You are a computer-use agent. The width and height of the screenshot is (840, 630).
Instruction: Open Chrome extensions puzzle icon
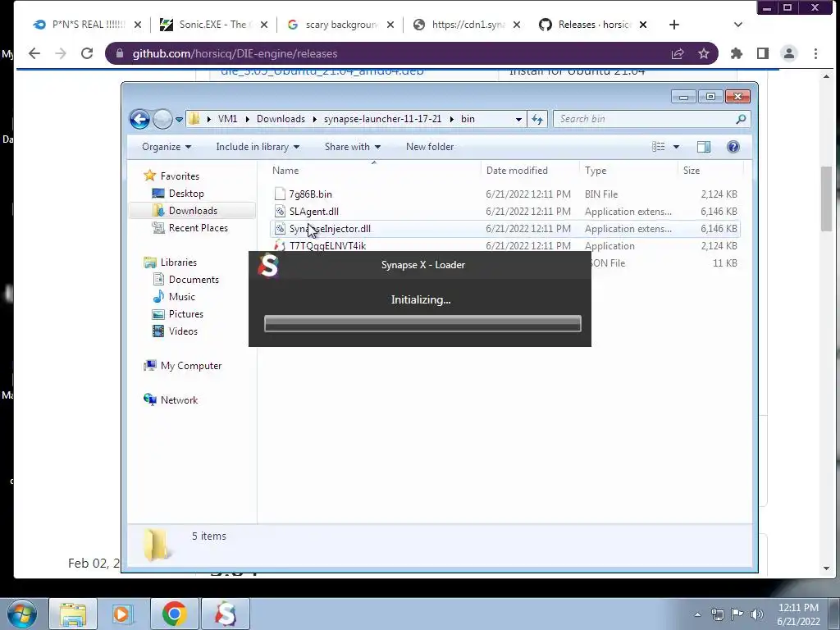pyautogui.click(x=737, y=53)
